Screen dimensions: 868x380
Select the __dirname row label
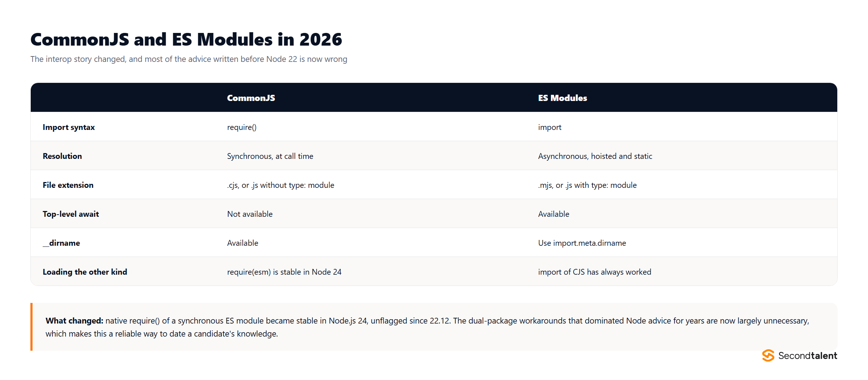click(x=61, y=243)
